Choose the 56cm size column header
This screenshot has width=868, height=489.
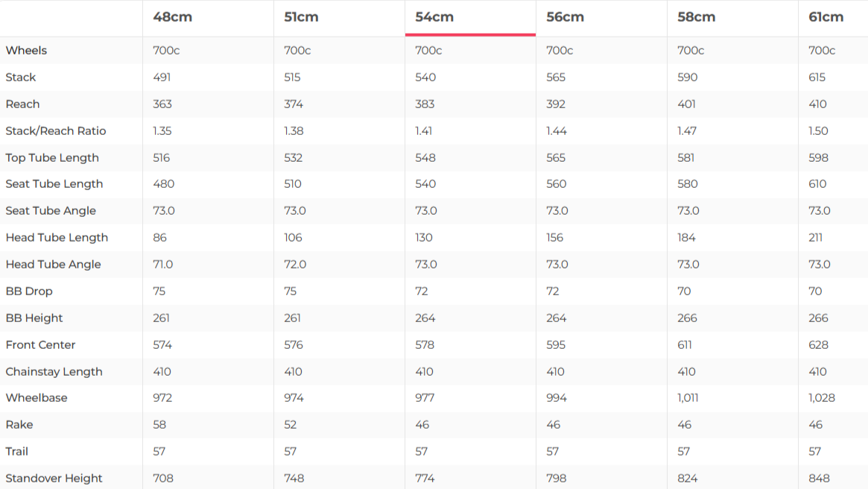click(x=565, y=17)
